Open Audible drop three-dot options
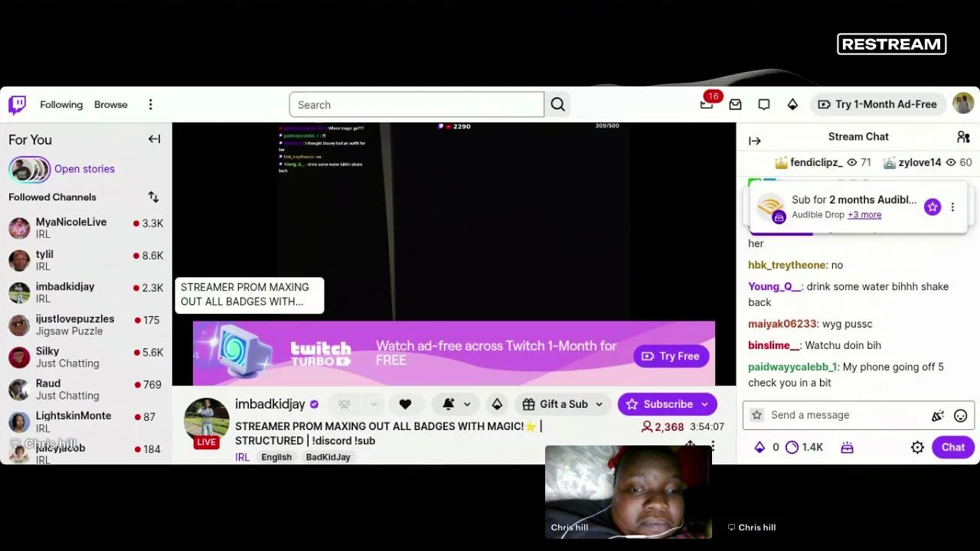The height and width of the screenshot is (551, 980). click(952, 207)
